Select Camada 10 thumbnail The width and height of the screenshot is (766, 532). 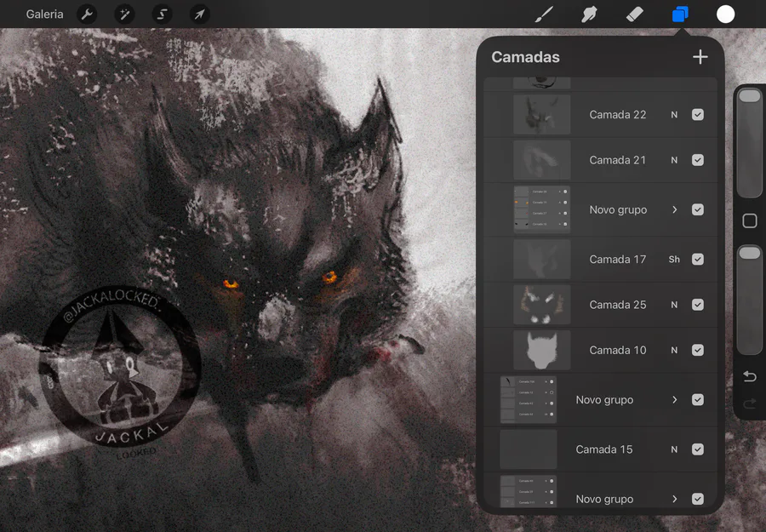point(542,350)
